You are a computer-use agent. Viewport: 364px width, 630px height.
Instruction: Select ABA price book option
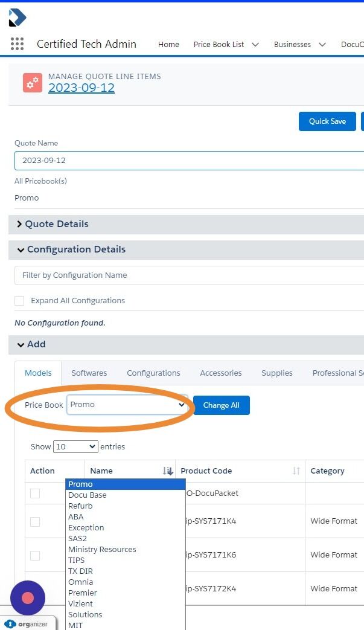coord(125,516)
